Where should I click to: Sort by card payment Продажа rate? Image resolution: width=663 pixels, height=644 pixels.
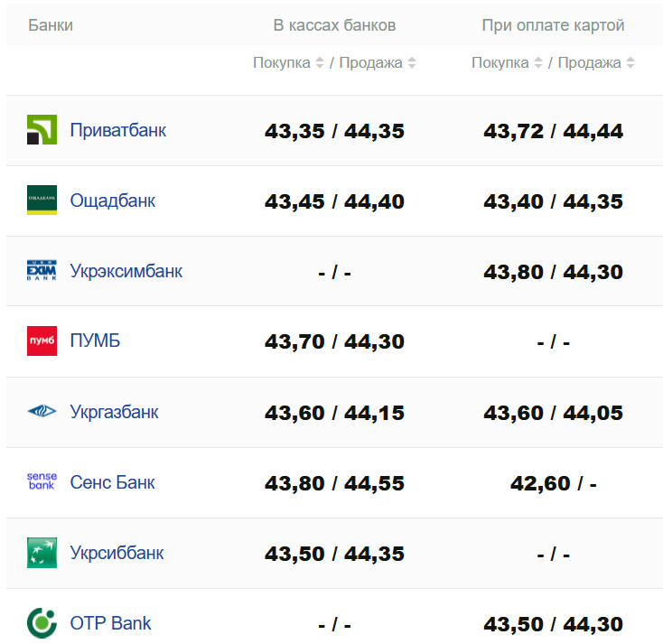(x=630, y=63)
